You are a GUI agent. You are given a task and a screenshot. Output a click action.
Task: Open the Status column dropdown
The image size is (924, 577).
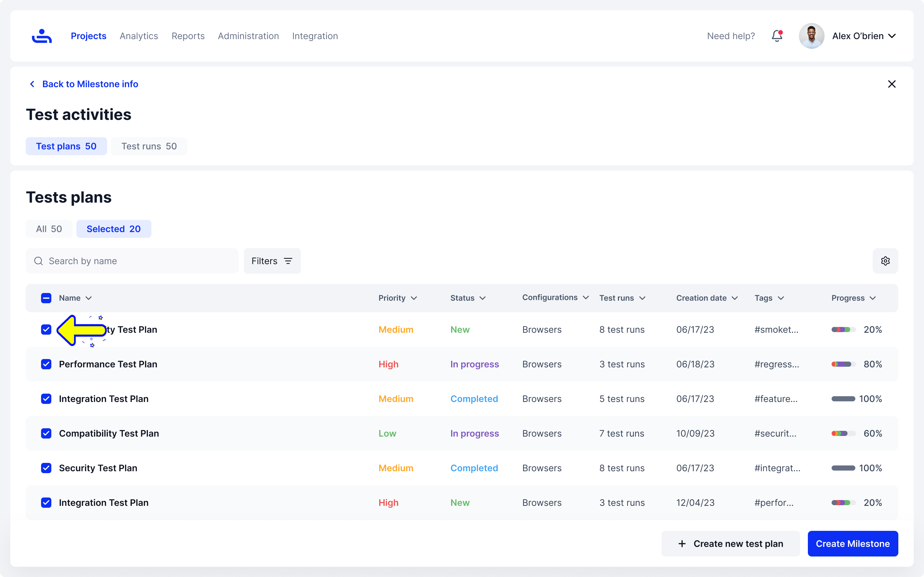click(483, 298)
